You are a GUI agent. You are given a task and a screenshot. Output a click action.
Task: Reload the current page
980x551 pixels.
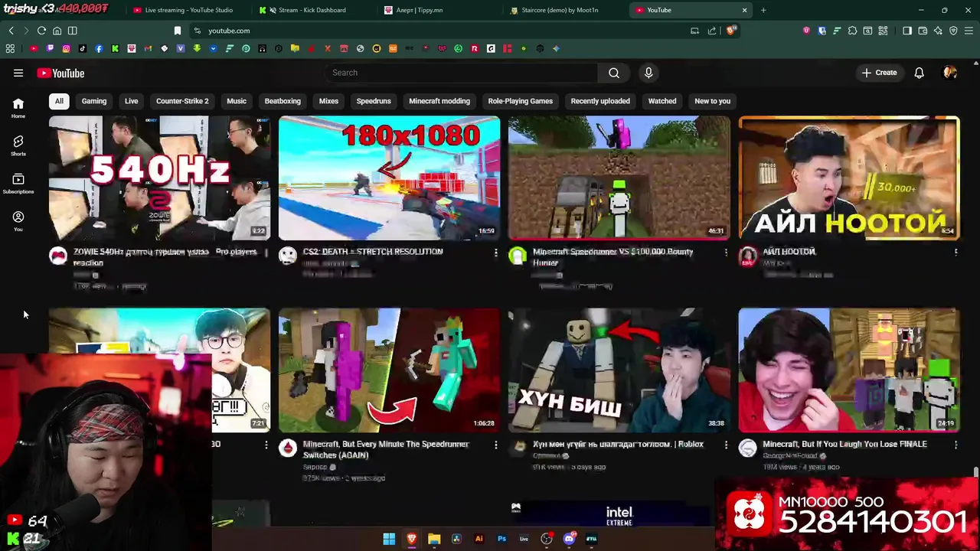click(x=41, y=31)
